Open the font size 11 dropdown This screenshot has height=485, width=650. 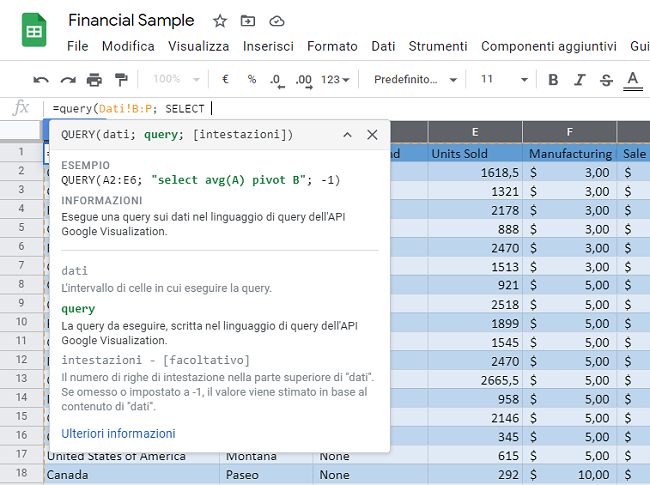click(x=504, y=79)
